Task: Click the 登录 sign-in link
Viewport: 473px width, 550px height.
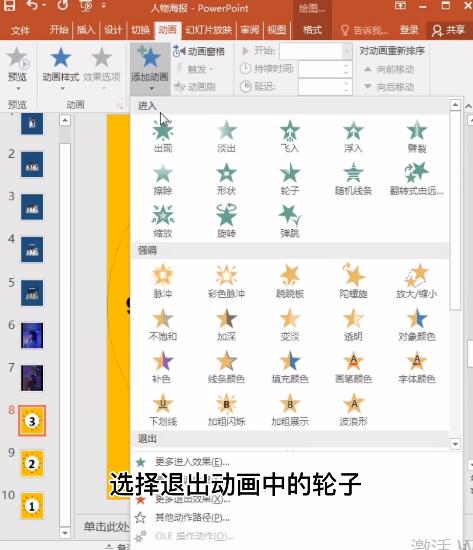Action: click(x=409, y=30)
